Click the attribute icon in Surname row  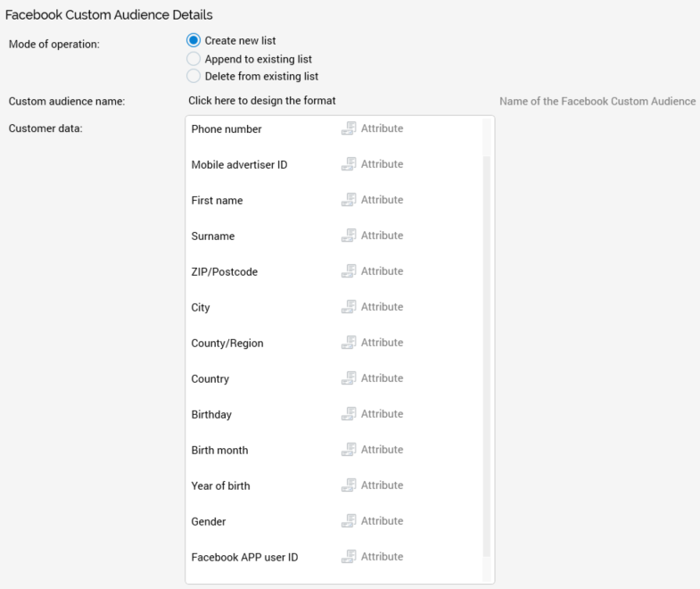click(x=349, y=236)
